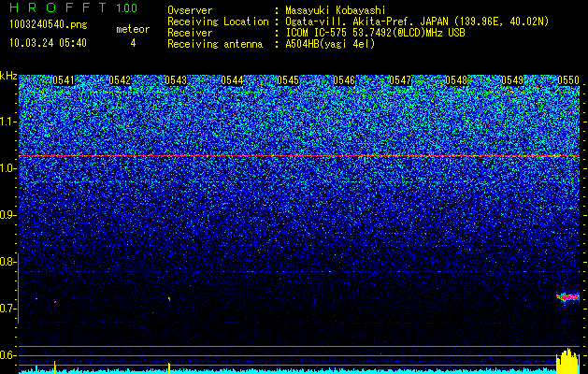Click the 0543 time marker
The width and height of the screenshot is (588, 374).
coord(176,80)
